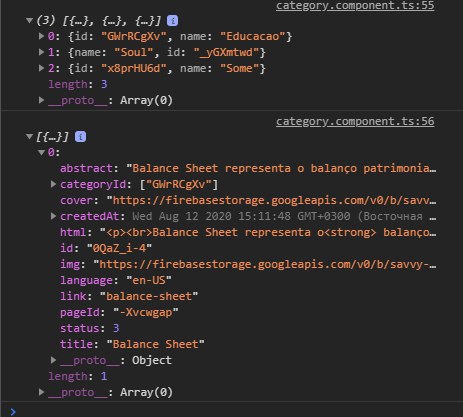Open the category.component.ts:55 source link
Screen dimensions: 463x417
pyautogui.click(x=355, y=6)
